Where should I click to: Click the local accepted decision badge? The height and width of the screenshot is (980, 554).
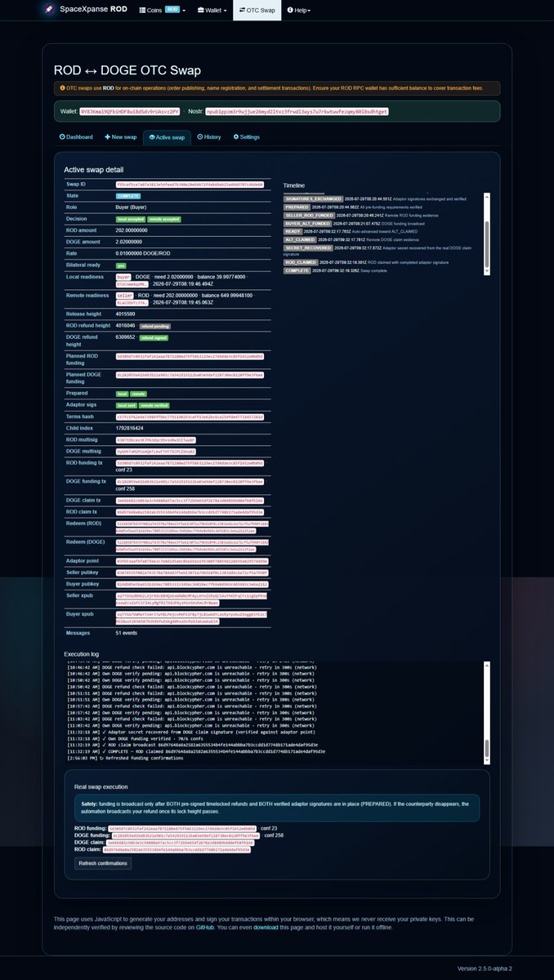tap(131, 220)
